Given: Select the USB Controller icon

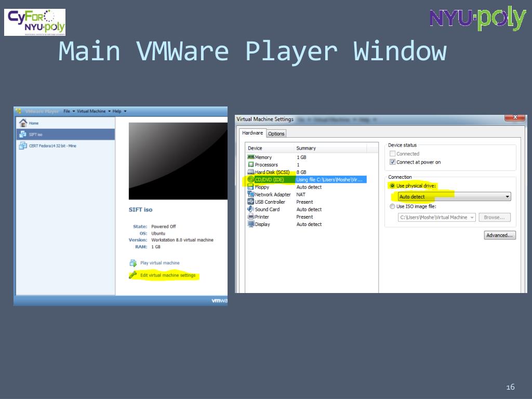Looking at the screenshot, I should pos(251,202).
